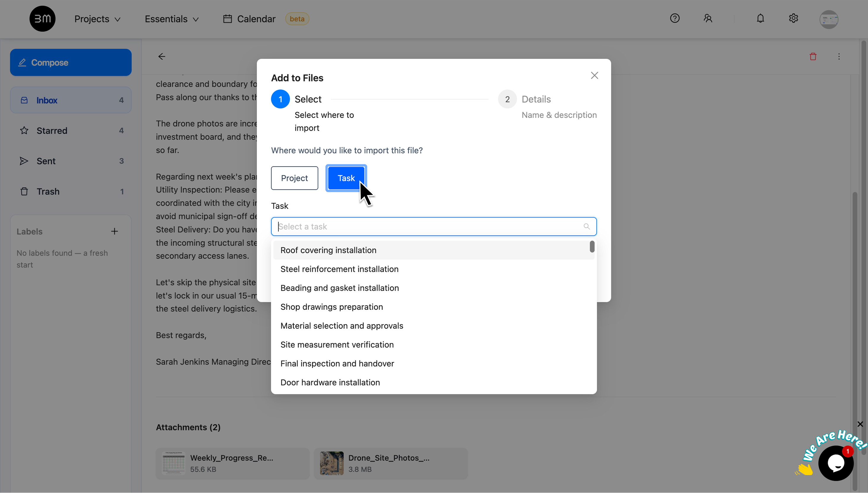Go back using the arrow icon

[x=162, y=57]
